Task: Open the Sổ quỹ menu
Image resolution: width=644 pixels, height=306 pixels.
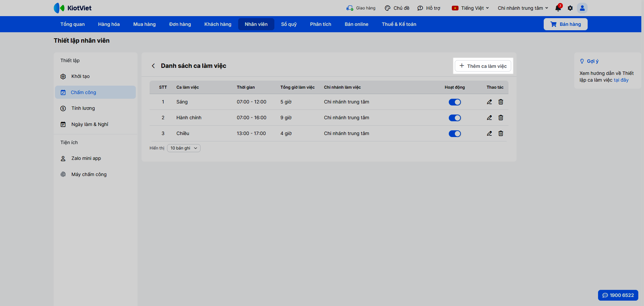Action: coord(289,24)
